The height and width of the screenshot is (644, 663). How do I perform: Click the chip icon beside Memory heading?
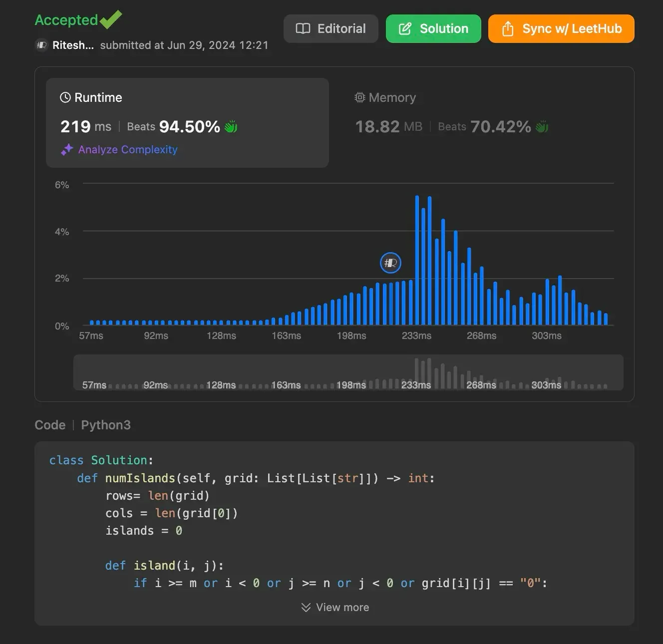click(x=359, y=97)
